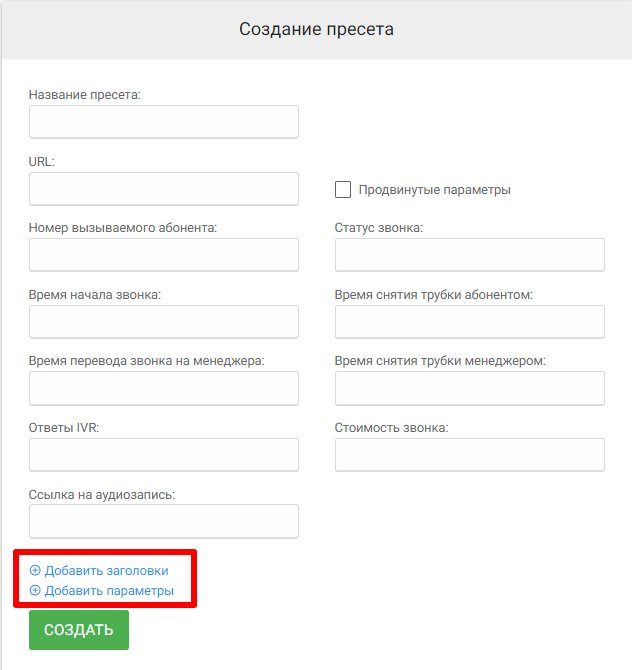The image size is (632, 670).
Task: Focus the 'Ответы IVR' text box
Action: click(164, 455)
